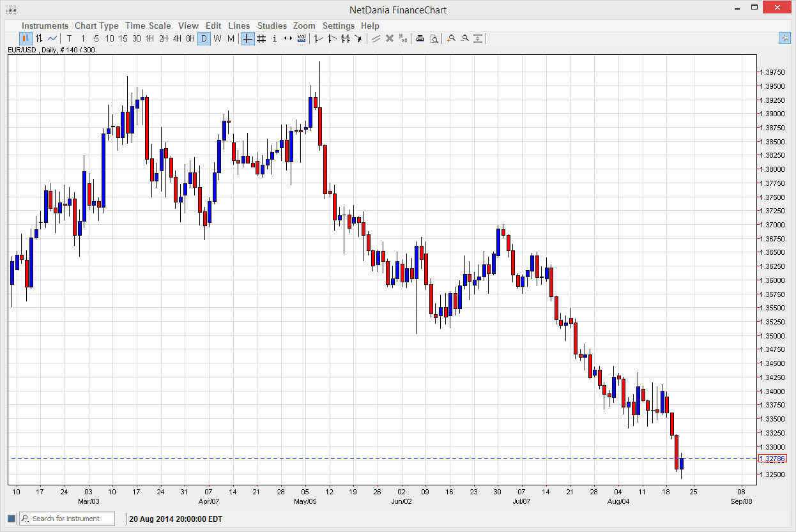This screenshot has width=796, height=532.
Task: Switch to the line chart icon
Action: click(x=52, y=38)
